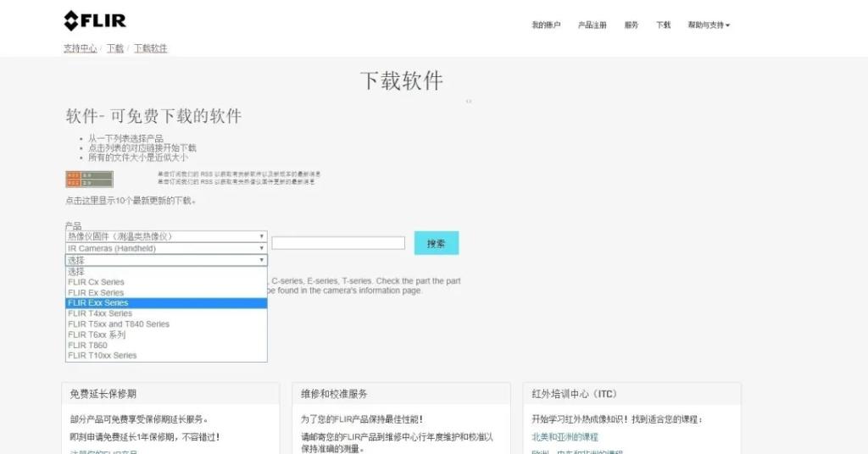Screen dimensions: 868x454
Task: Select FLIR Cx Series option
Action: 166,282
